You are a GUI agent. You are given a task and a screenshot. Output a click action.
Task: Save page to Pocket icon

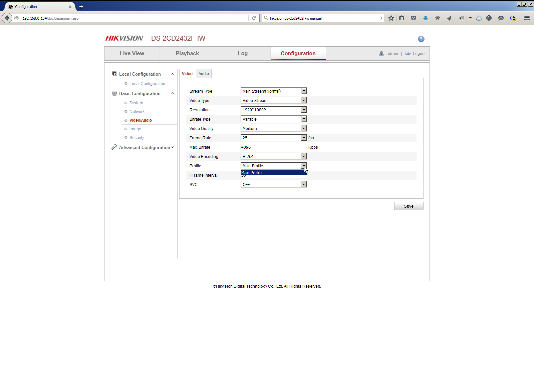pos(414,18)
